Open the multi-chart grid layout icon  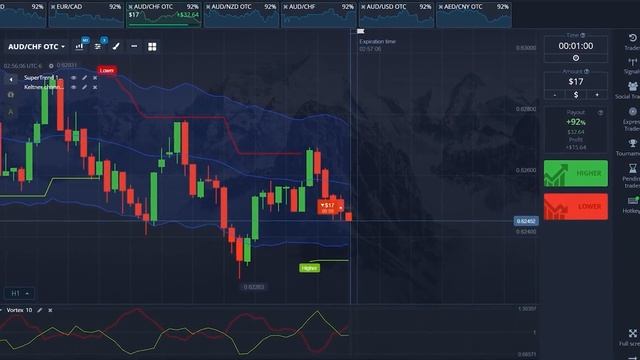point(152,47)
